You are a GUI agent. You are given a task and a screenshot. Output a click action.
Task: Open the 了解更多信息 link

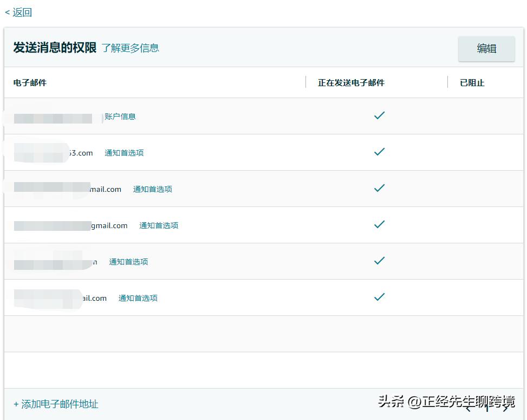[x=130, y=48]
